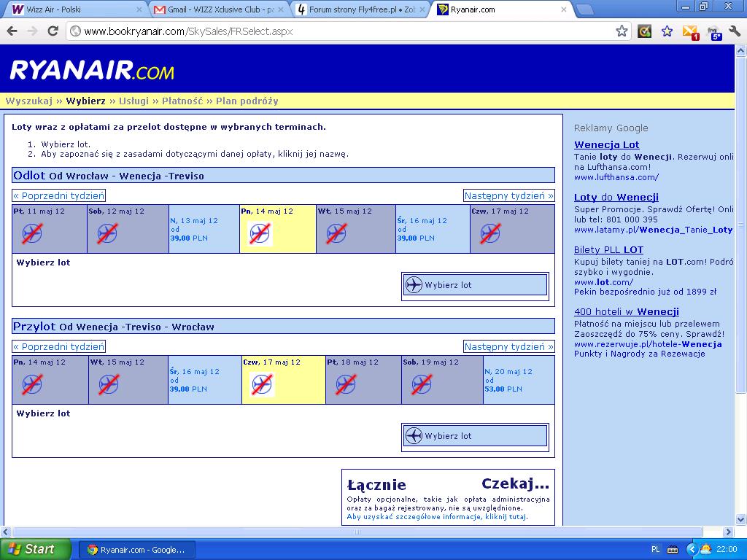This screenshot has width=747, height=560.
Task: Reload the Ryanair page
Action: pos(53,31)
